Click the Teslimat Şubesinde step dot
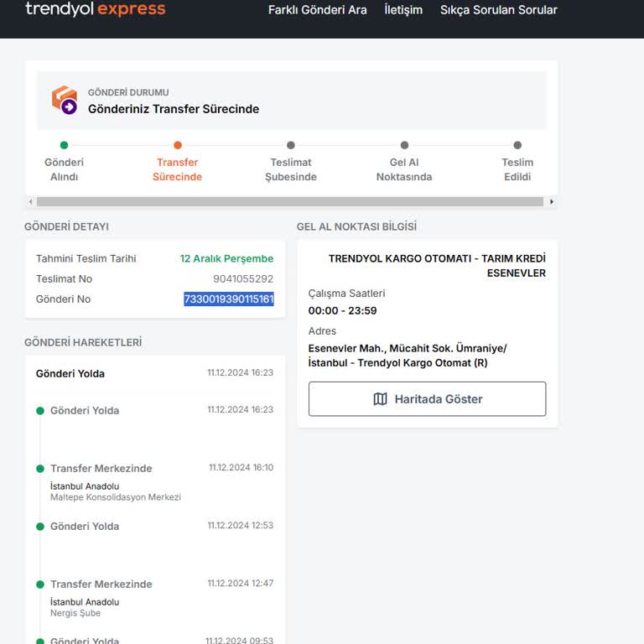 point(291,145)
